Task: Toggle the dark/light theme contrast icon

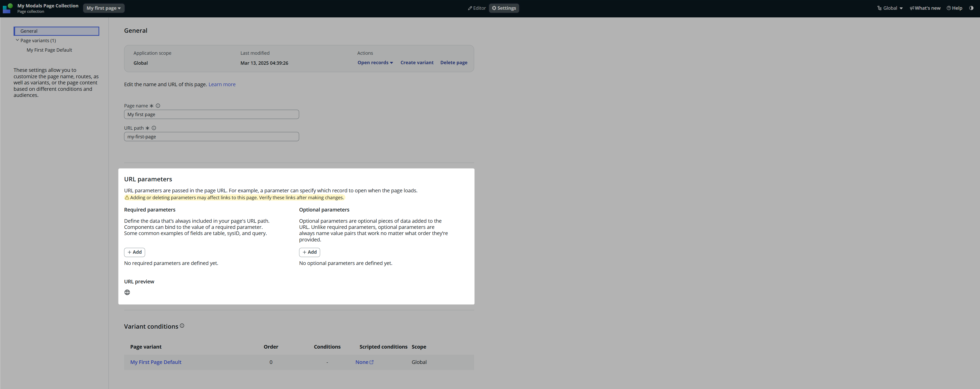Action: point(971,8)
